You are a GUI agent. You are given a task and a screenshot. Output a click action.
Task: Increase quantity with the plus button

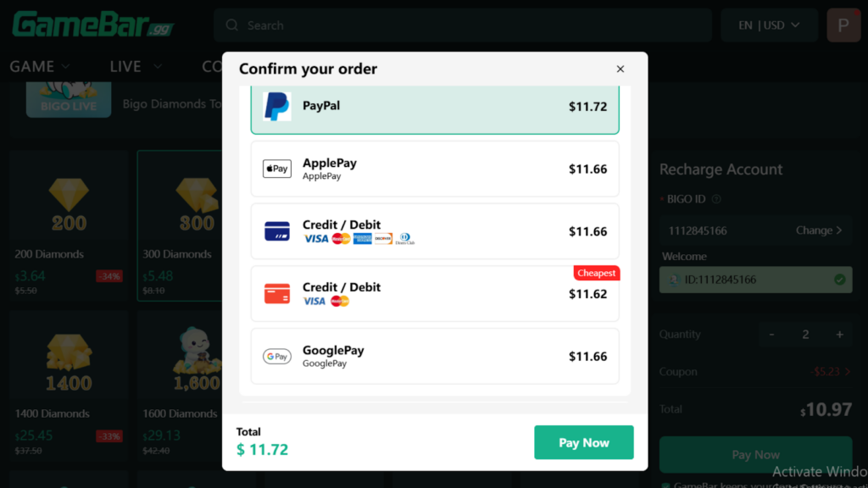[839, 335]
